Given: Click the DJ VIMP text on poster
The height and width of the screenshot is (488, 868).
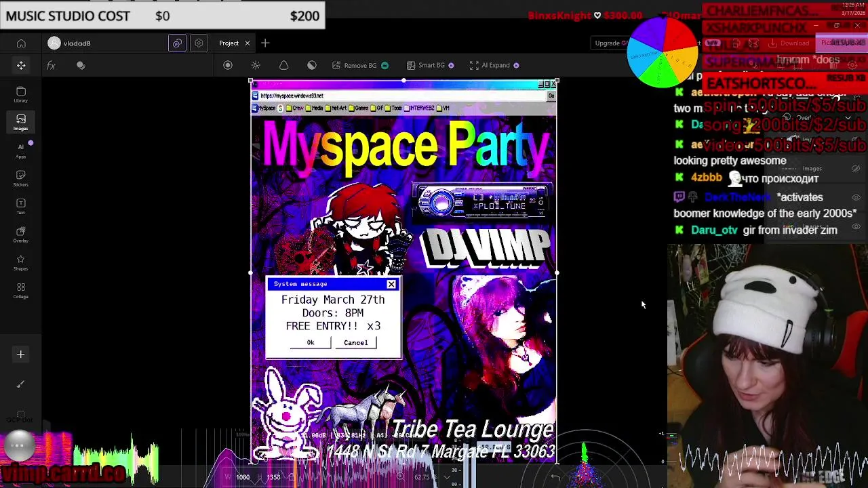Looking at the screenshot, I should click(485, 247).
